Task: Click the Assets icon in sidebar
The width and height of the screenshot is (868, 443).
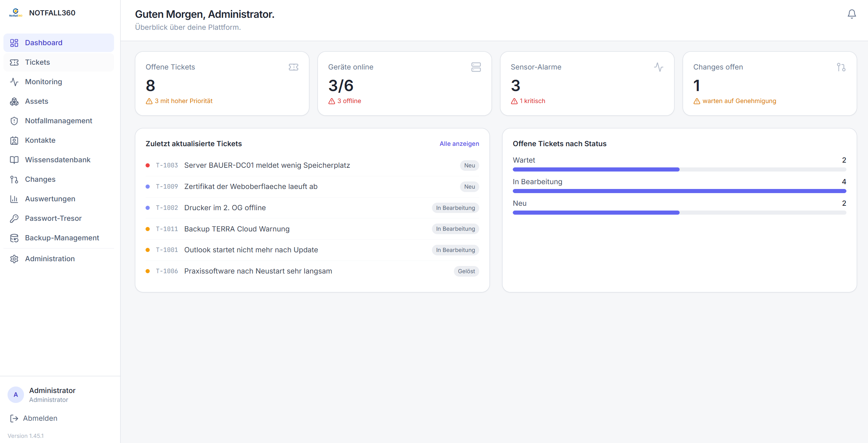Action: [14, 101]
